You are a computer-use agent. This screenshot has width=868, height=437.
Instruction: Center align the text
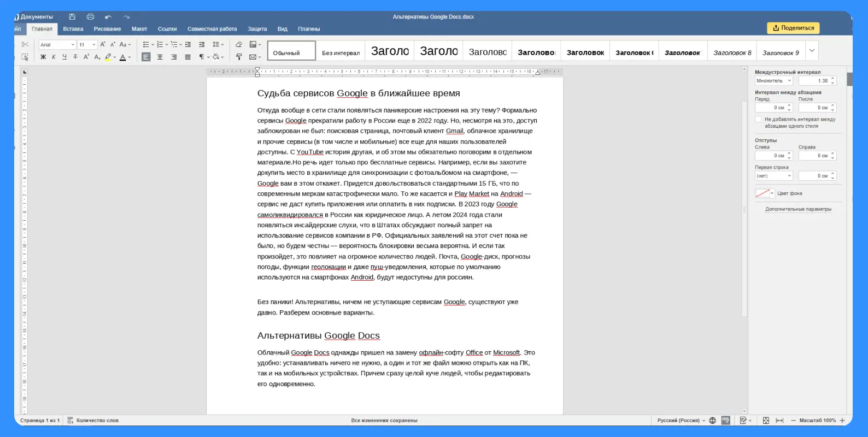click(x=160, y=57)
